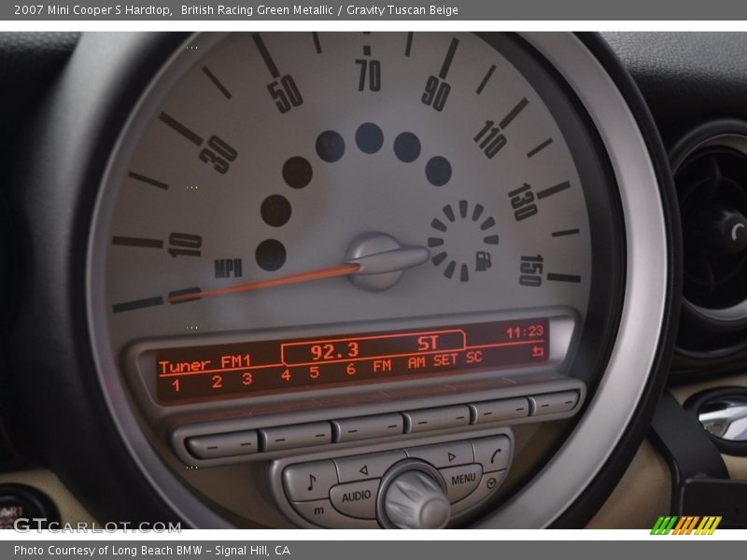Select preset 5 on the radio display

click(x=314, y=371)
